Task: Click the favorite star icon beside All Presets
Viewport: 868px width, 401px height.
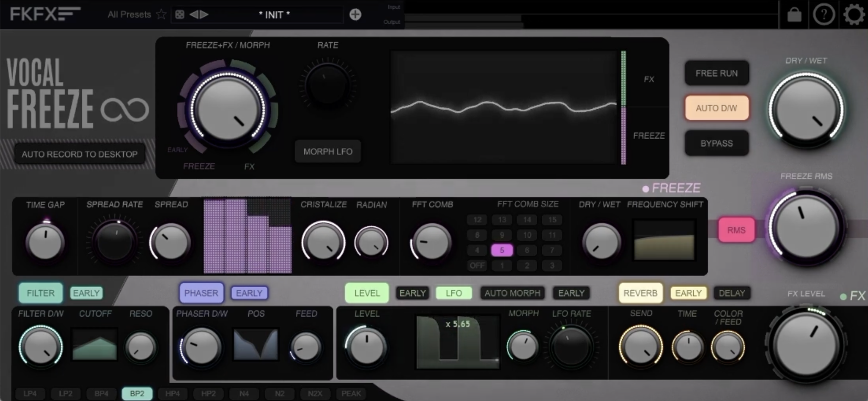Action: 162,14
